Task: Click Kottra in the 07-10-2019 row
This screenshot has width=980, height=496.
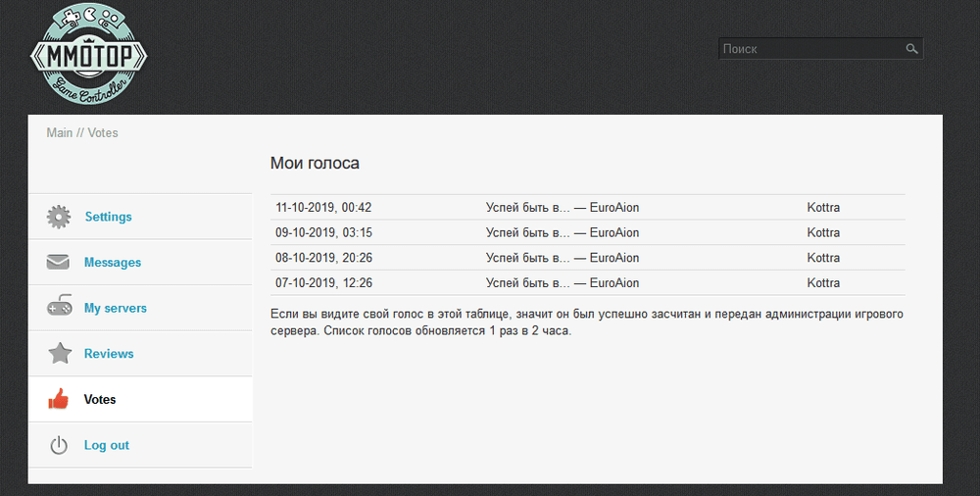Action: pyautogui.click(x=823, y=283)
